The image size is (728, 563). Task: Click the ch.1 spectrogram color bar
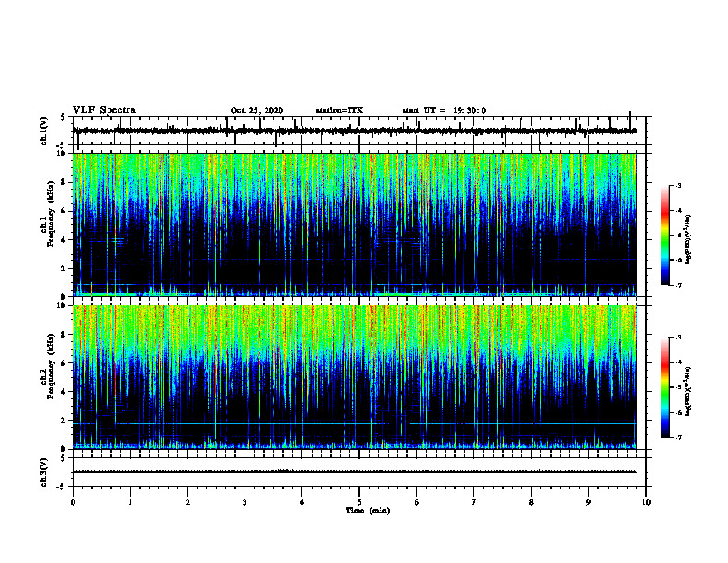tap(665, 236)
